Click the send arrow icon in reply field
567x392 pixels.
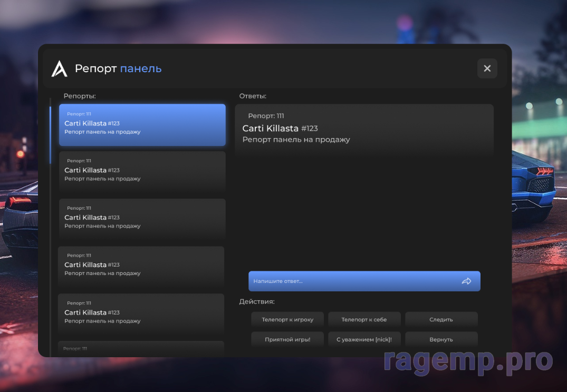click(466, 281)
